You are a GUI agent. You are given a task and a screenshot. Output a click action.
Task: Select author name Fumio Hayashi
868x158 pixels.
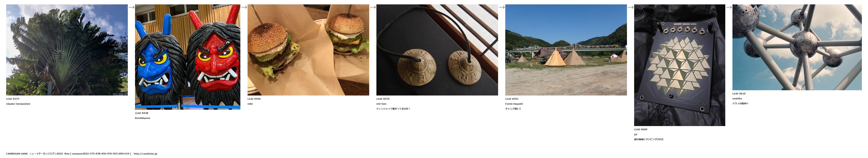coord(514,104)
